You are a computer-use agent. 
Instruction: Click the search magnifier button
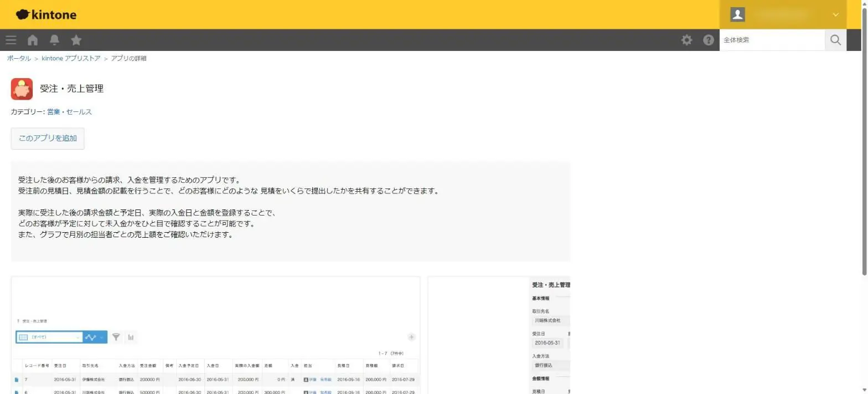coord(835,40)
